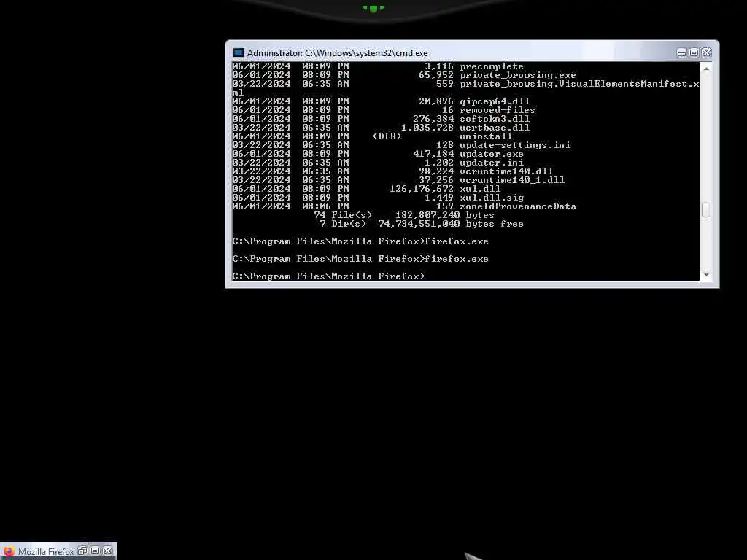Click the Firefox logo on the minimized window
The height and width of the screenshot is (560, 747).
point(9,551)
